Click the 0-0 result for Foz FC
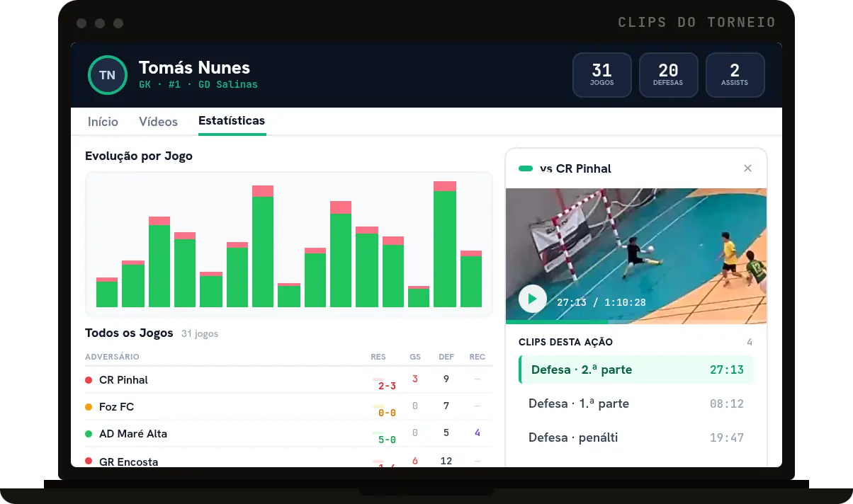 click(387, 413)
